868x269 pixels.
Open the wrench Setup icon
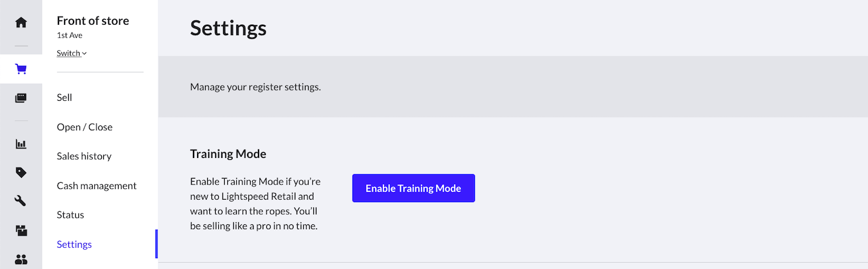coord(21,201)
